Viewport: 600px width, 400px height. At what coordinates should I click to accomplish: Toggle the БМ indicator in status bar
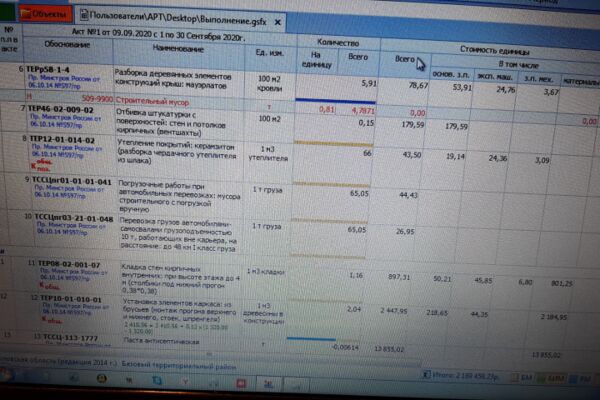tap(523, 378)
